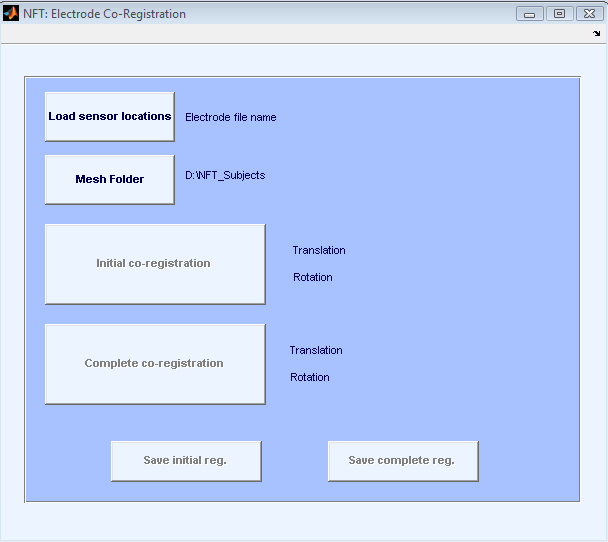Click Save initial reg. button

click(x=186, y=461)
